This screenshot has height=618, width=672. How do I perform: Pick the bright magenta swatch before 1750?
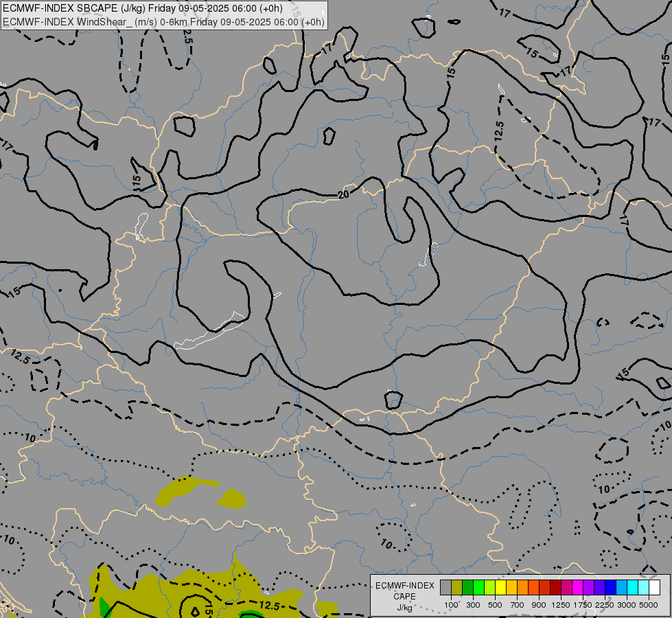pyautogui.click(x=578, y=587)
